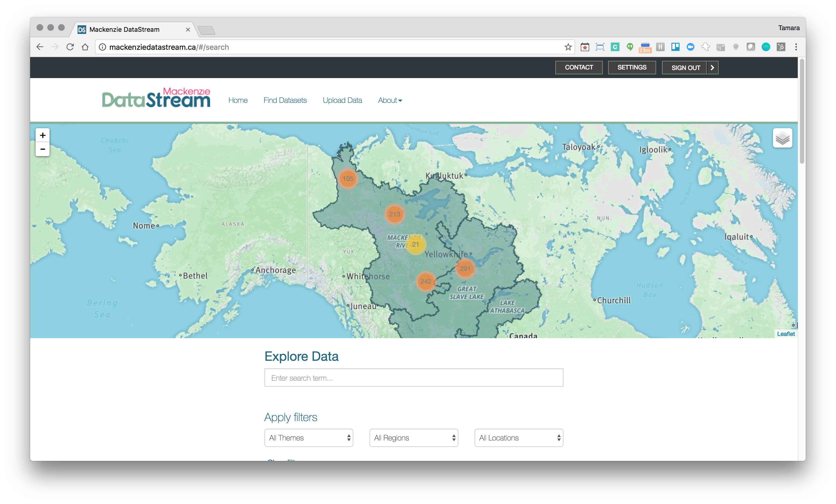The width and height of the screenshot is (836, 504).
Task: Click the Leaflet attribution link
Action: [786, 334]
